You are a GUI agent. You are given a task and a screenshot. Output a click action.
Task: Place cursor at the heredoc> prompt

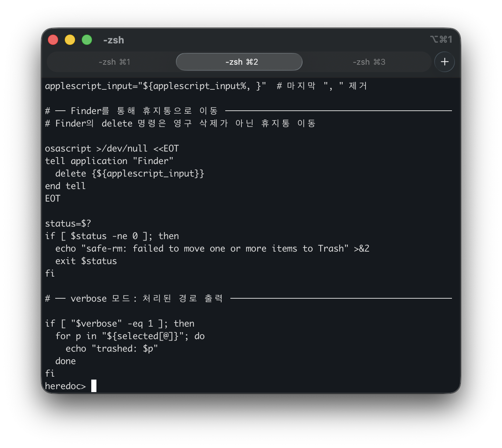[94, 386]
